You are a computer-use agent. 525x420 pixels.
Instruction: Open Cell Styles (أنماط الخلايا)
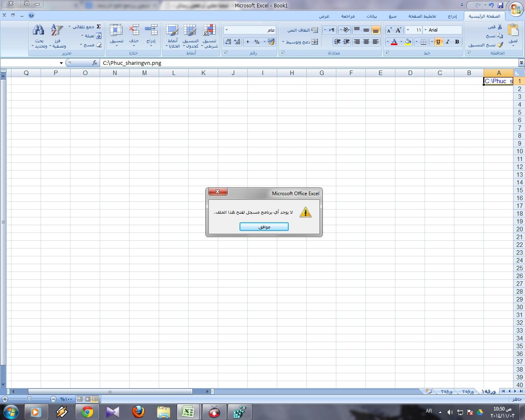point(173,36)
